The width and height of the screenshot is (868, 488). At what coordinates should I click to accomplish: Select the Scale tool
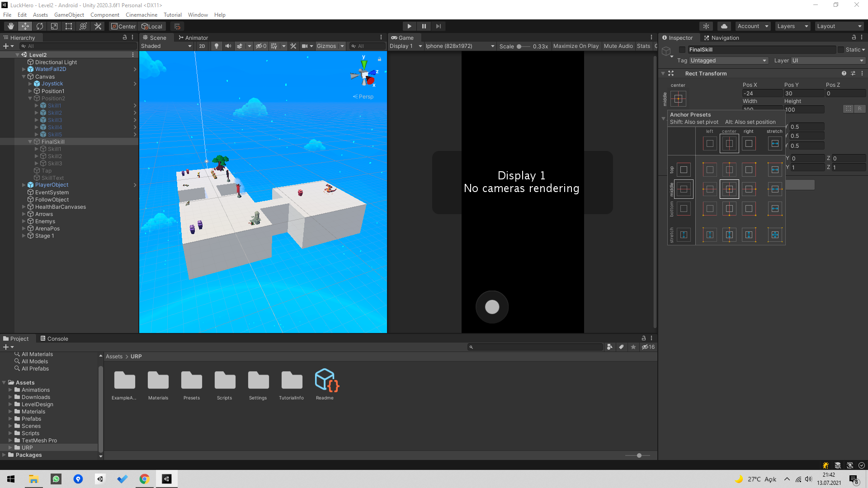pos(54,26)
